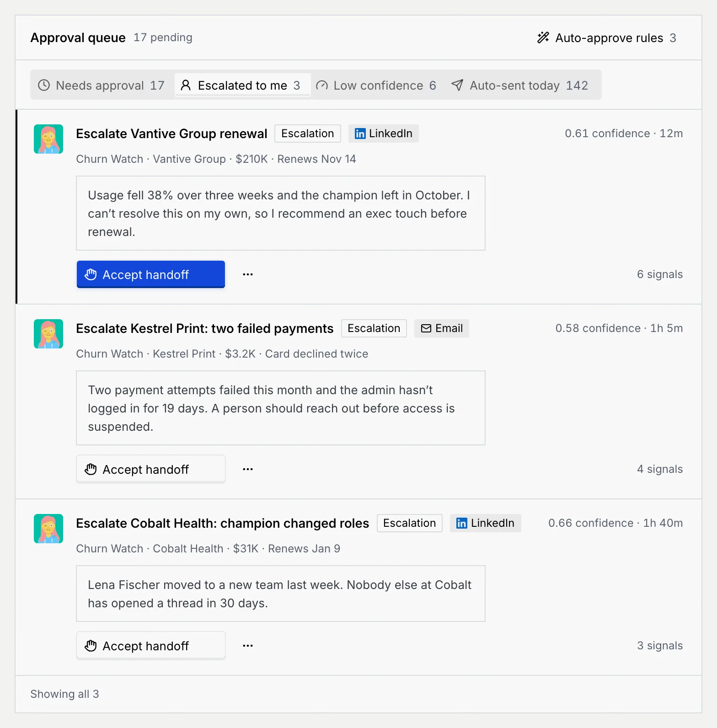Viewport: 717px width, 728px height.
Task: Click the clock icon on Needs approval
Action: pyautogui.click(x=44, y=85)
